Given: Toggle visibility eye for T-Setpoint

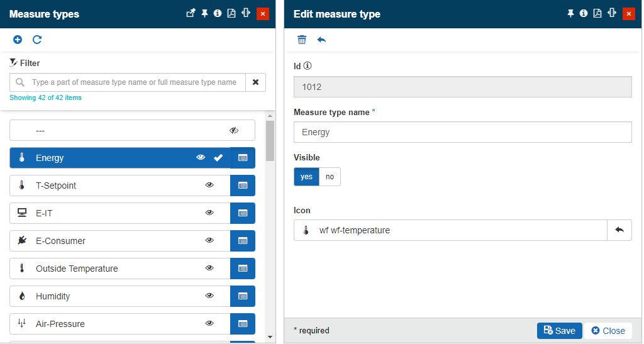Looking at the screenshot, I should [209, 186].
